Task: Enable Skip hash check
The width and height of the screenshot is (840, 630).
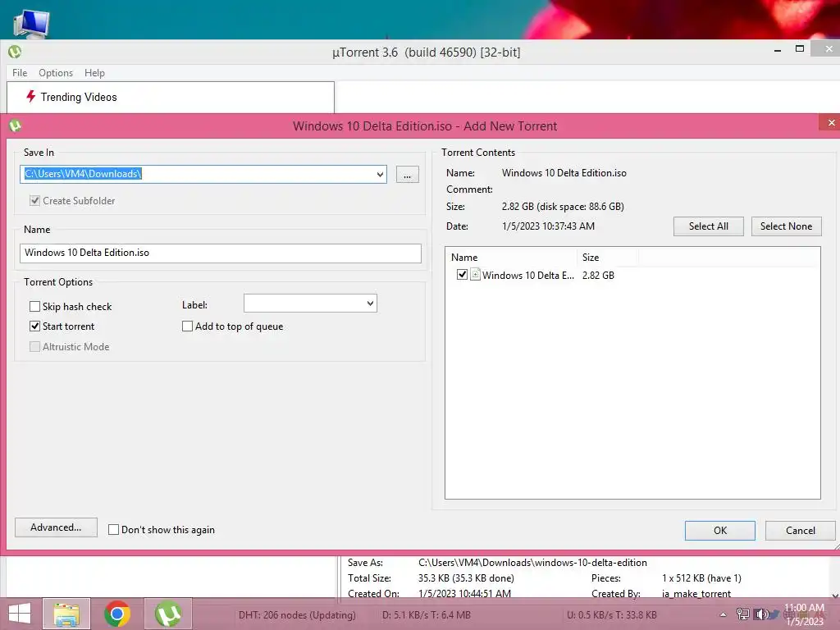Action: pos(34,307)
